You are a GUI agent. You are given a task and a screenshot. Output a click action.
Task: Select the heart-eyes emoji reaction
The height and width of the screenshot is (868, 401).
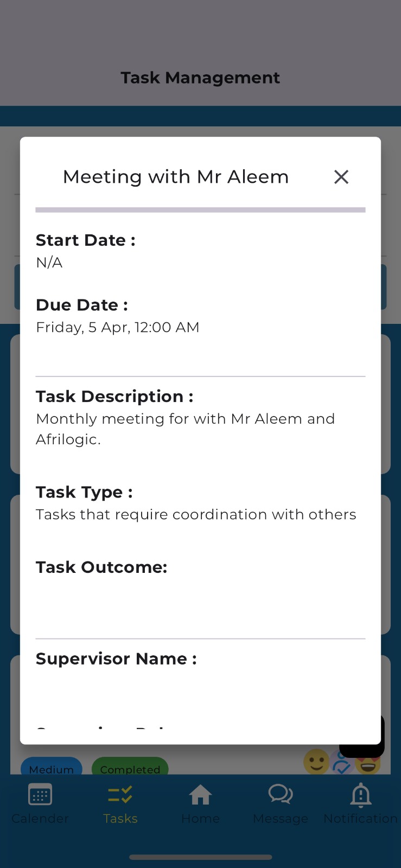pyautogui.click(x=369, y=765)
